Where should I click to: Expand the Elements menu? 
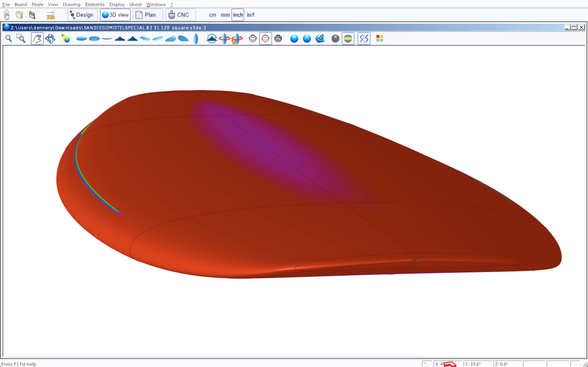click(95, 4)
